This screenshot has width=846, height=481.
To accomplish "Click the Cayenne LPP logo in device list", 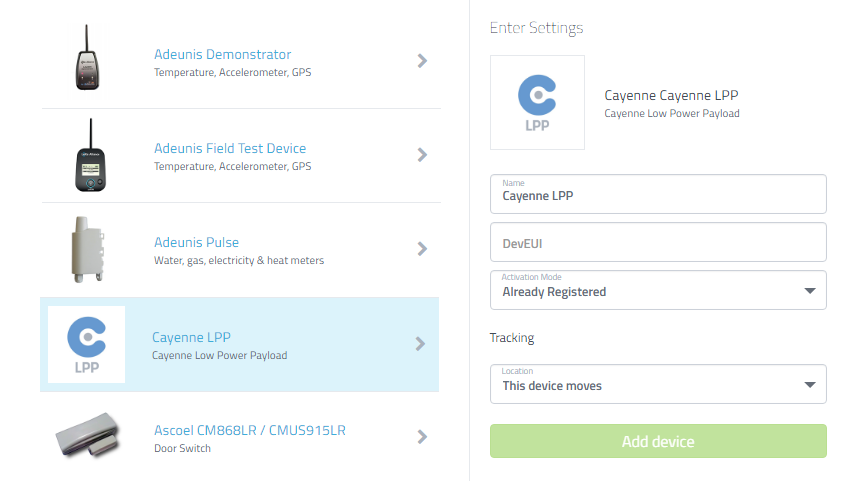I will pos(86,344).
